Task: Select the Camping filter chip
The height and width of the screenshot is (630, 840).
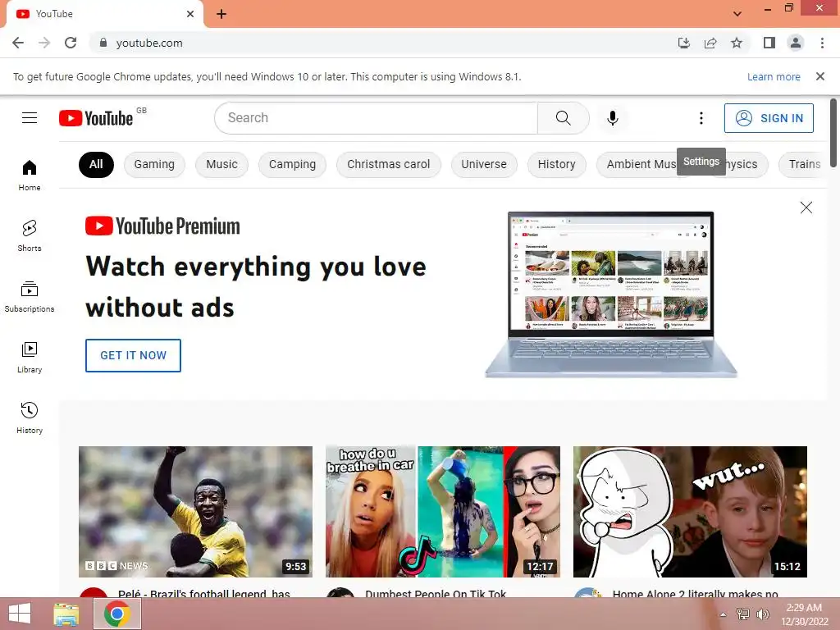Action: coord(293,164)
